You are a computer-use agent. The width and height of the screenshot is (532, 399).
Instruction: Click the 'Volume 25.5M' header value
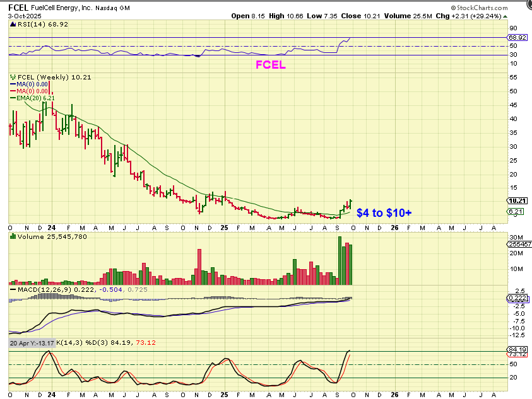[408, 16]
